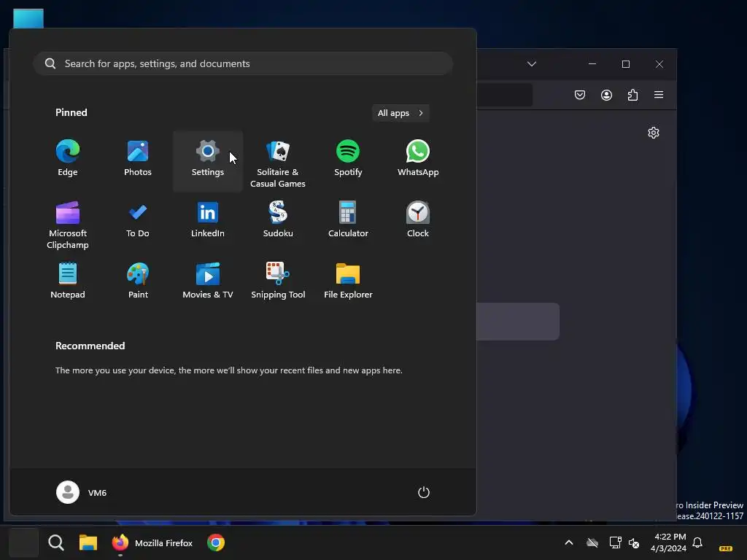Open File Explorer from the taskbar

88,542
